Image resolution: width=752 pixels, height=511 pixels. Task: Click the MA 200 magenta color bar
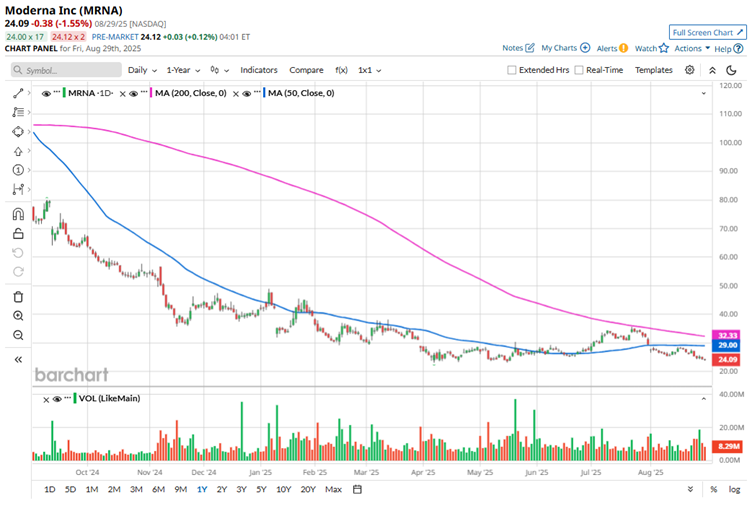coord(151,93)
